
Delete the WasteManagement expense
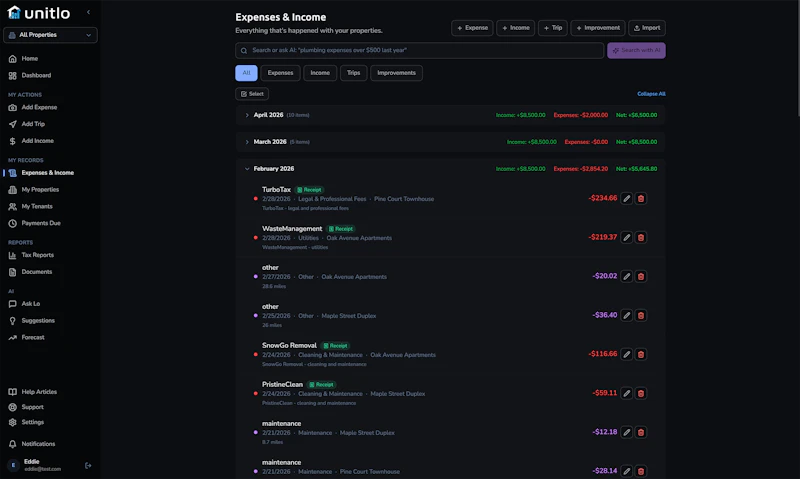click(641, 237)
